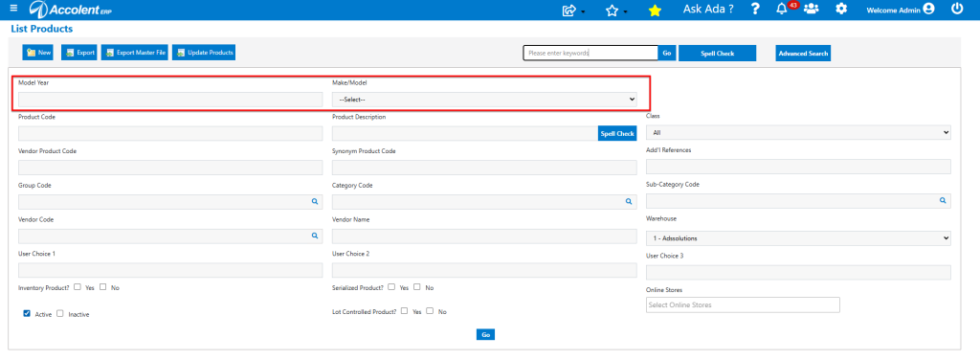The image size is (980, 360).
Task: Uncheck the Active checkbox
Action: (x=27, y=314)
